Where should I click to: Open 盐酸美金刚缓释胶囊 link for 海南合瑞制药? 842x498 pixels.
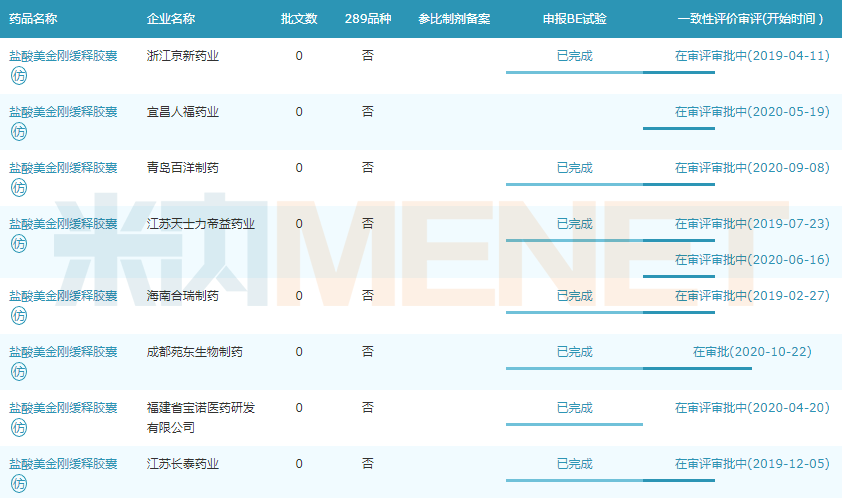tap(63, 295)
